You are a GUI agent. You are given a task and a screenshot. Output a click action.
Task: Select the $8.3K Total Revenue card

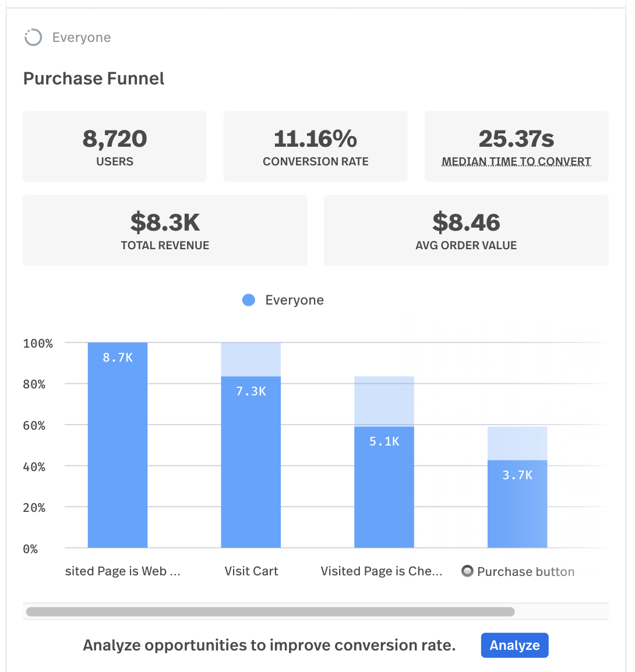[x=165, y=230]
